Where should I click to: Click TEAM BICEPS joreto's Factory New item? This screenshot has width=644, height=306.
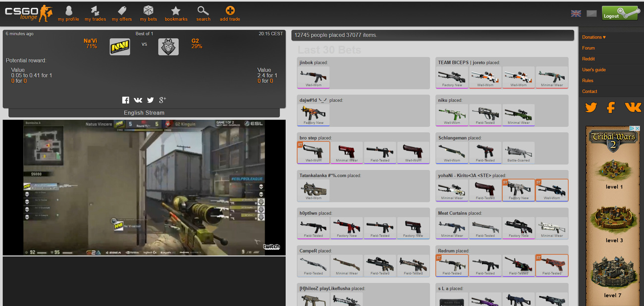(452, 77)
